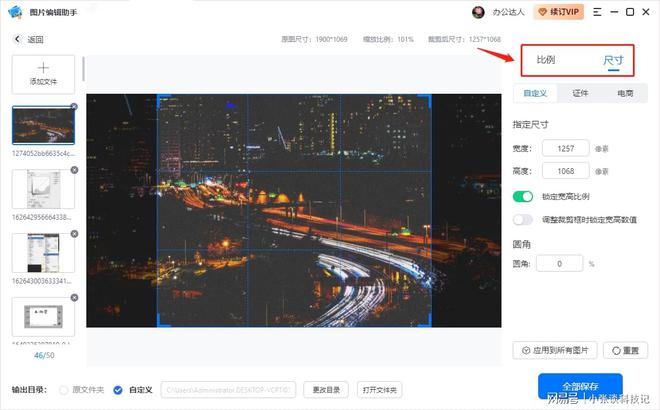This screenshot has width=660, height=410.
Task: Switch to the 尺寸 size tab
Action: tap(613, 60)
